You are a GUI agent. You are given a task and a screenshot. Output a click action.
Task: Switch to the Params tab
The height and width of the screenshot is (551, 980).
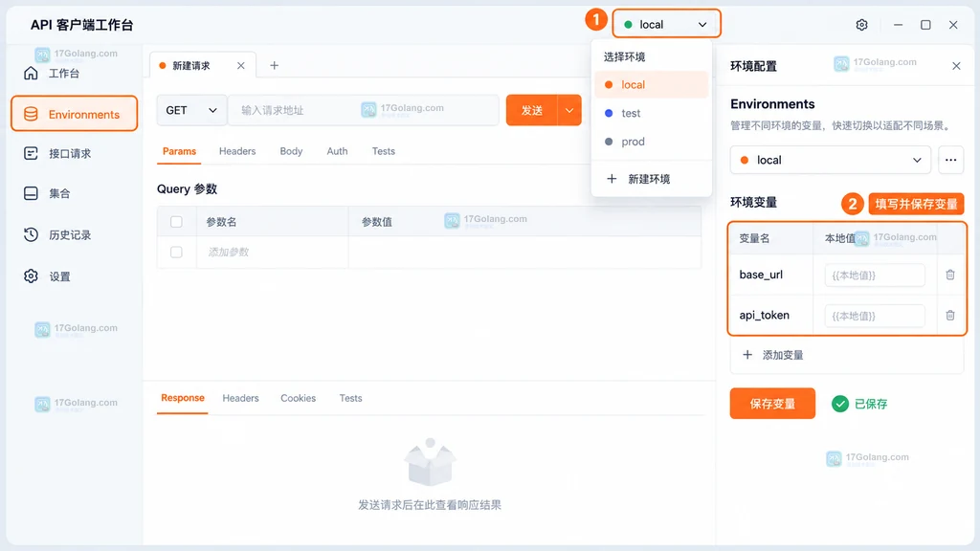(179, 151)
